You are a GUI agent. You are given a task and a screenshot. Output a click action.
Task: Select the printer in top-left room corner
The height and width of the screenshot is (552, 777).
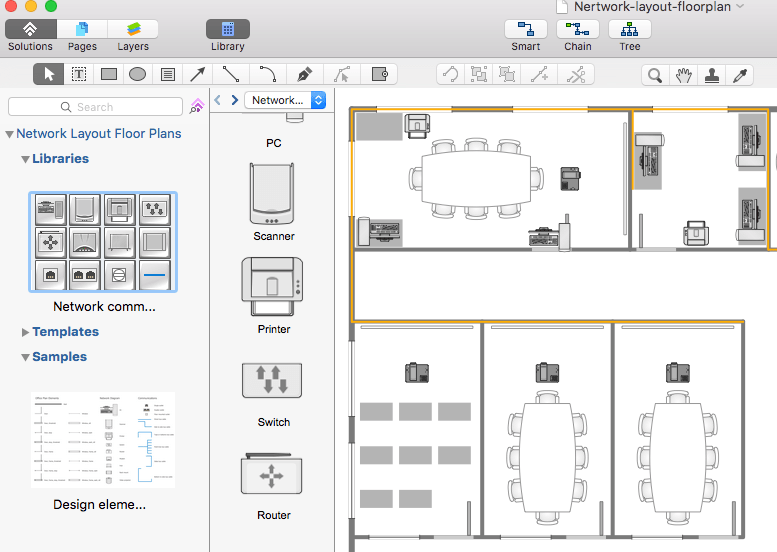[417, 126]
